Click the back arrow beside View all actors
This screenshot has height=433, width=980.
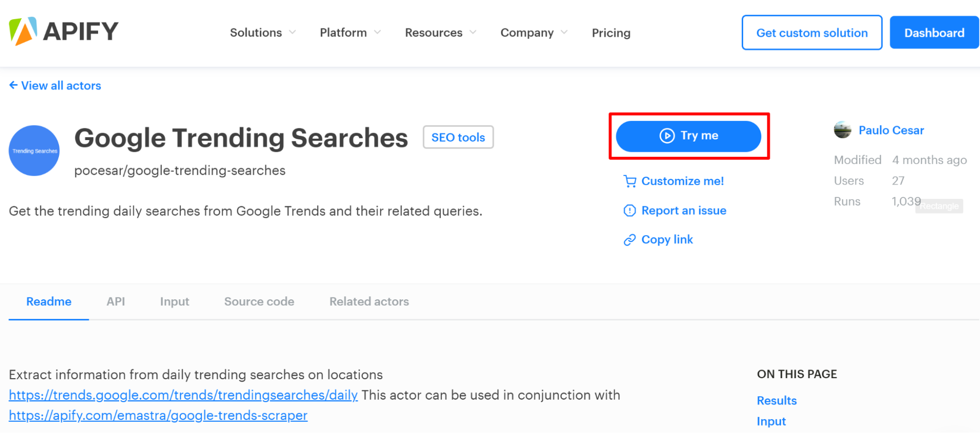click(x=13, y=85)
